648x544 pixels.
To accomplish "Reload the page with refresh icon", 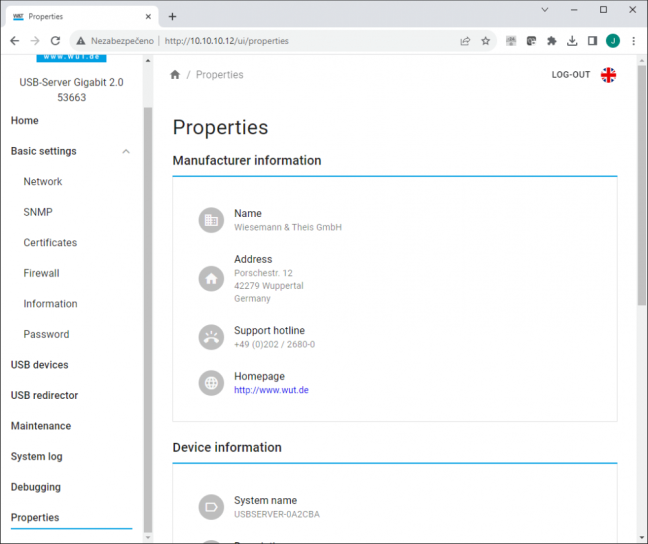I will (55, 41).
